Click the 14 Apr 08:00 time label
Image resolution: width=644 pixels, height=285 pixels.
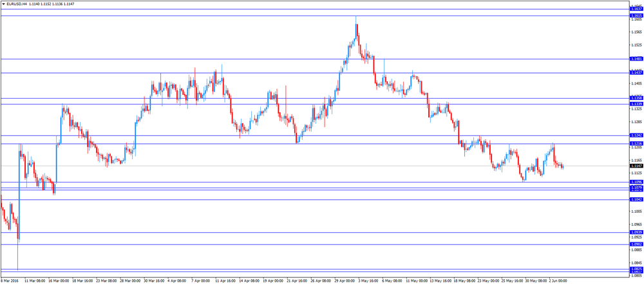[249, 281]
